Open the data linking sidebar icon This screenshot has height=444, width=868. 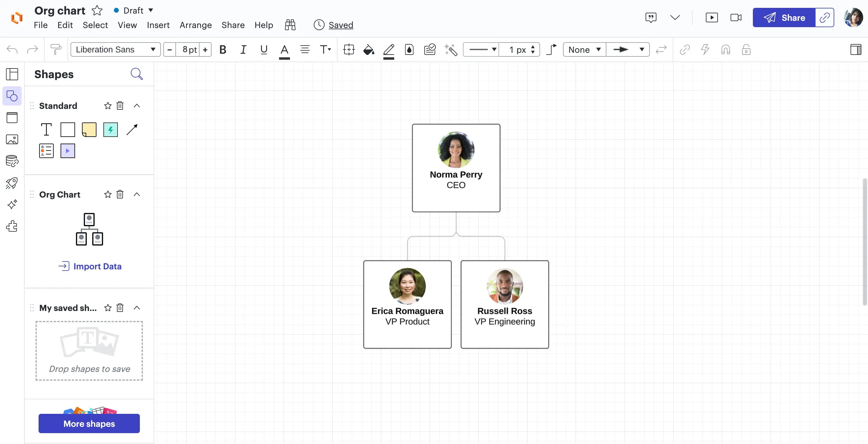[x=12, y=161]
